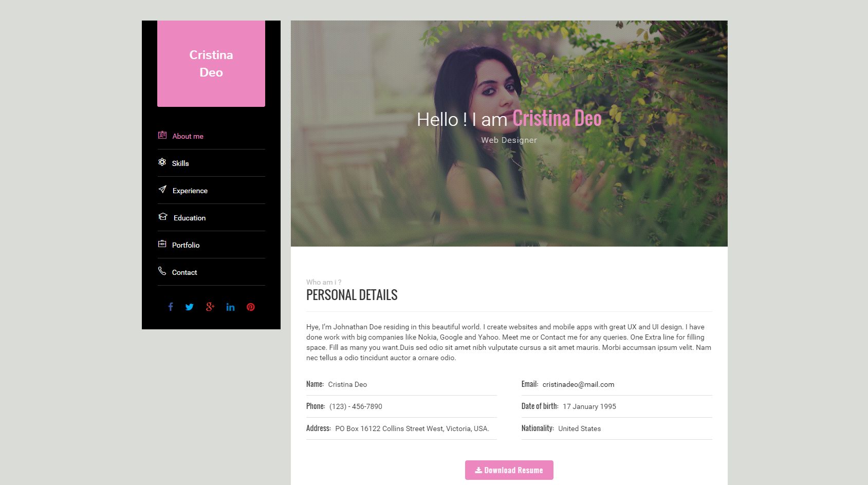The image size is (868, 485).
Task: Click the Pinterest icon
Action: [251, 307]
